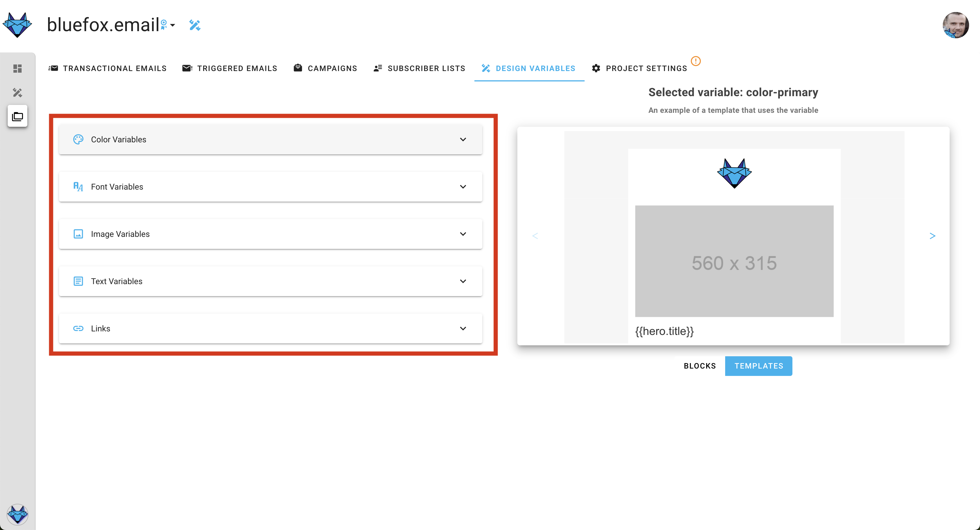This screenshot has height=530, width=980.
Task: Open the dashboard icon in the sidebar
Action: click(17, 69)
